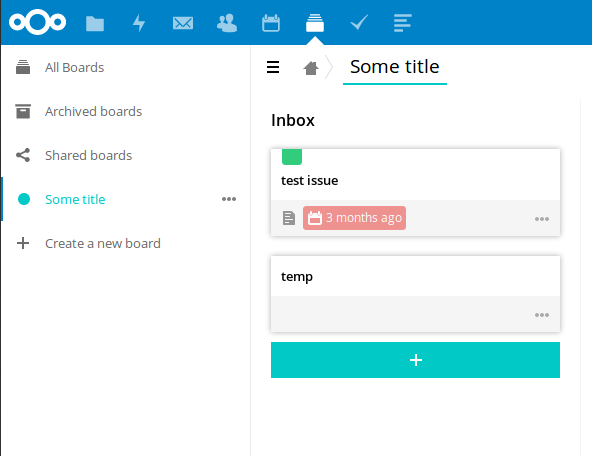Open options menu for Some title board
Viewport: 592px width, 456px height.
(229, 199)
